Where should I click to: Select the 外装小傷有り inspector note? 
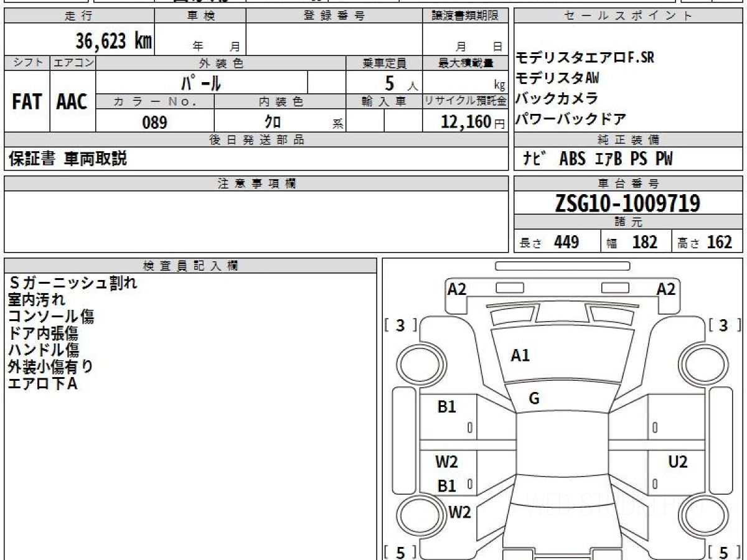coord(50,366)
